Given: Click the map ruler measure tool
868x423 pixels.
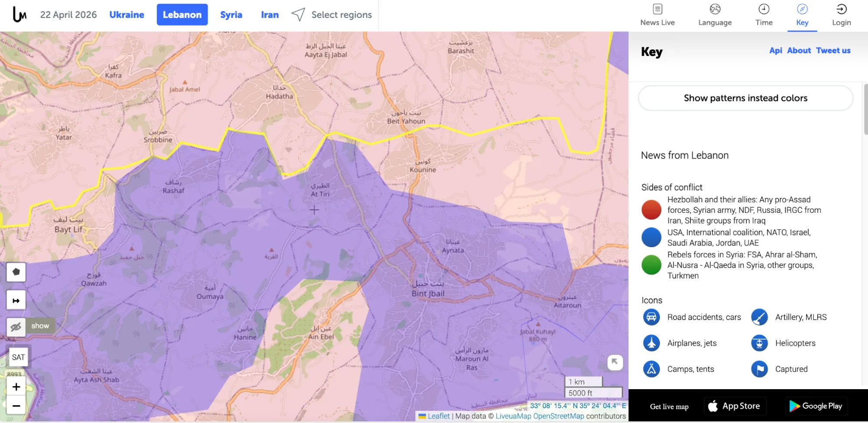Looking at the screenshot, I should pyautogui.click(x=16, y=300).
